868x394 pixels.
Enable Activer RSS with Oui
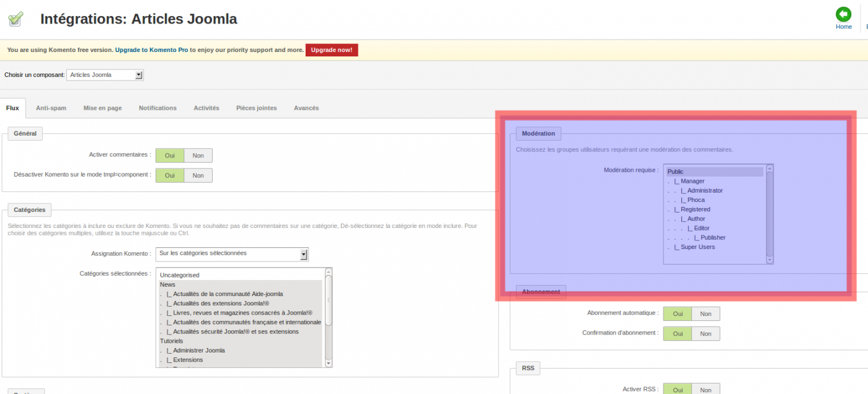(x=677, y=389)
